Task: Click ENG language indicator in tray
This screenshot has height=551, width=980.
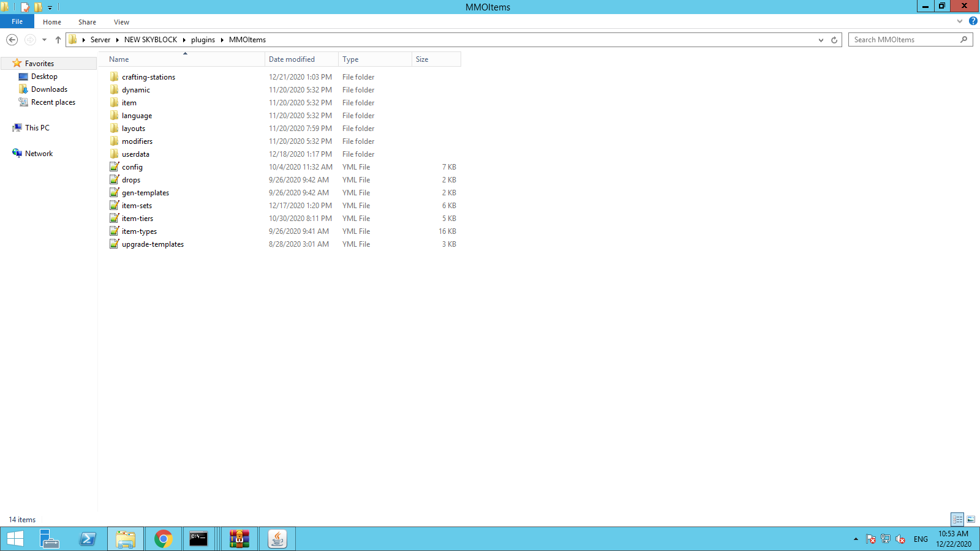Action: click(921, 539)
